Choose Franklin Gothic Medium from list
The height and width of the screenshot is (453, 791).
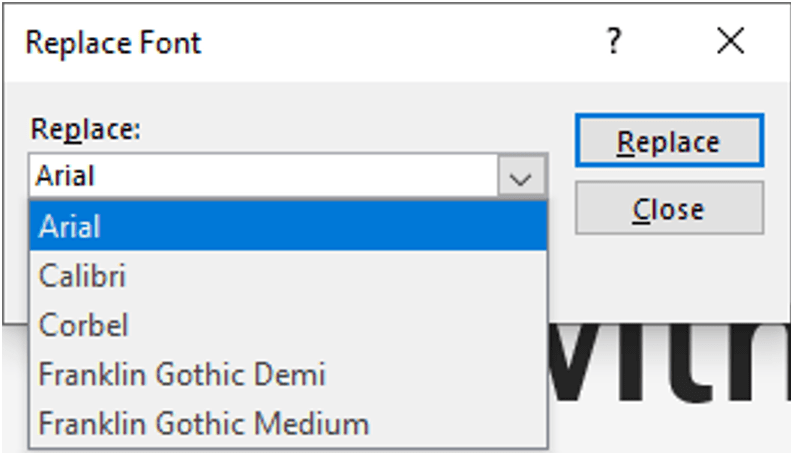(204, 423)
